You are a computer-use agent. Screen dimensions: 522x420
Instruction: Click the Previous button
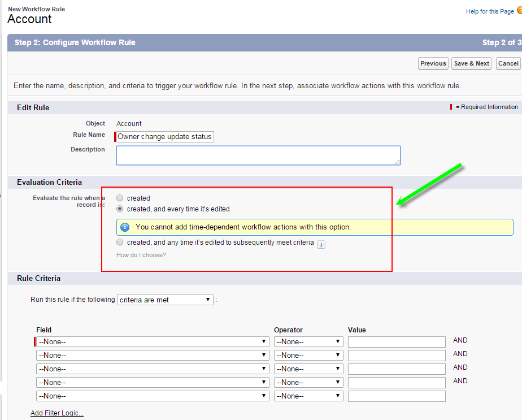[x=433, y=63]
